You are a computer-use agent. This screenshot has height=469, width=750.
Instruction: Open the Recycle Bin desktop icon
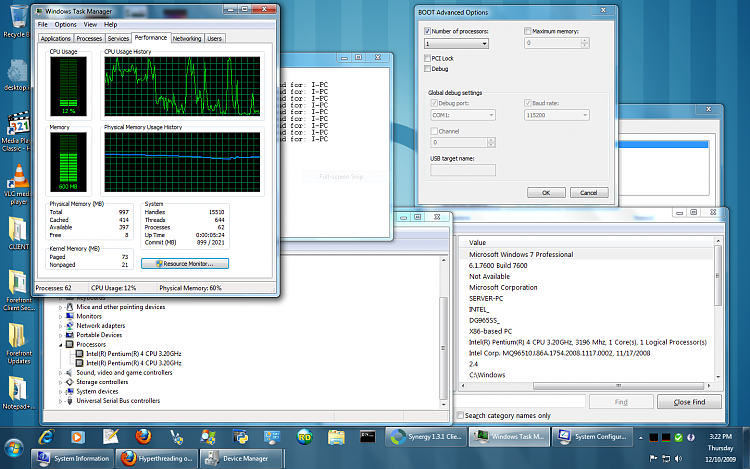coord(18,17)
